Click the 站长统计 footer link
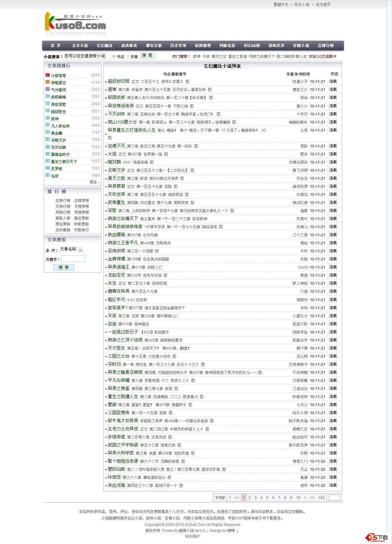The image size is (392, 544). (x=192, y=536)
